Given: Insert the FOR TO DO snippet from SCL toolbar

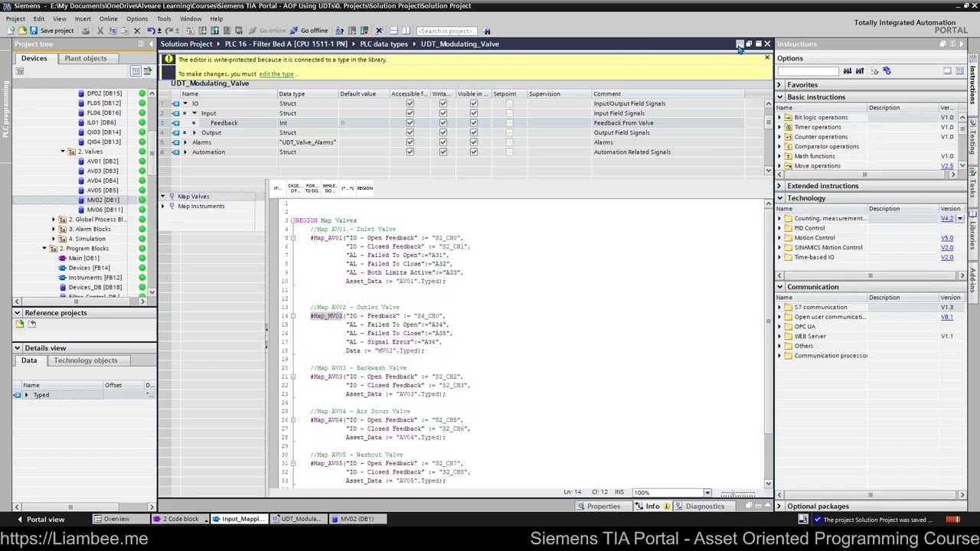Looking at the screenshot, I should coord(312,188).
